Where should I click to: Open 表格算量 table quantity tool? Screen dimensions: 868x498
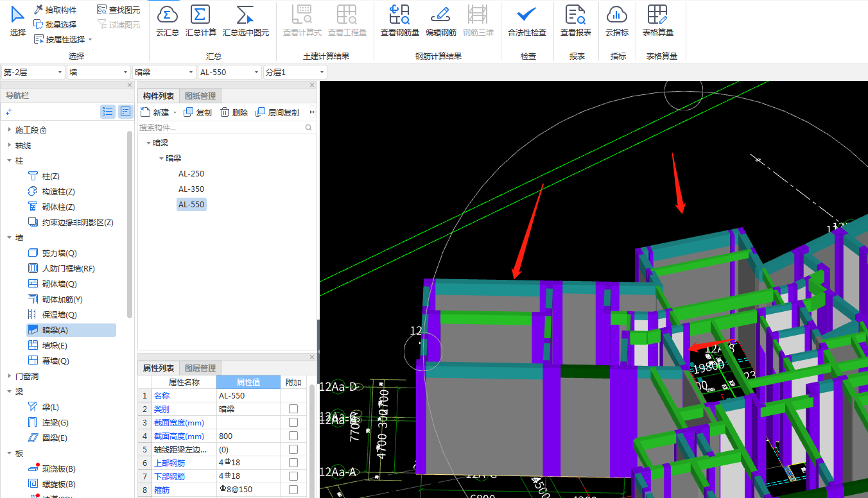point(658,21)
